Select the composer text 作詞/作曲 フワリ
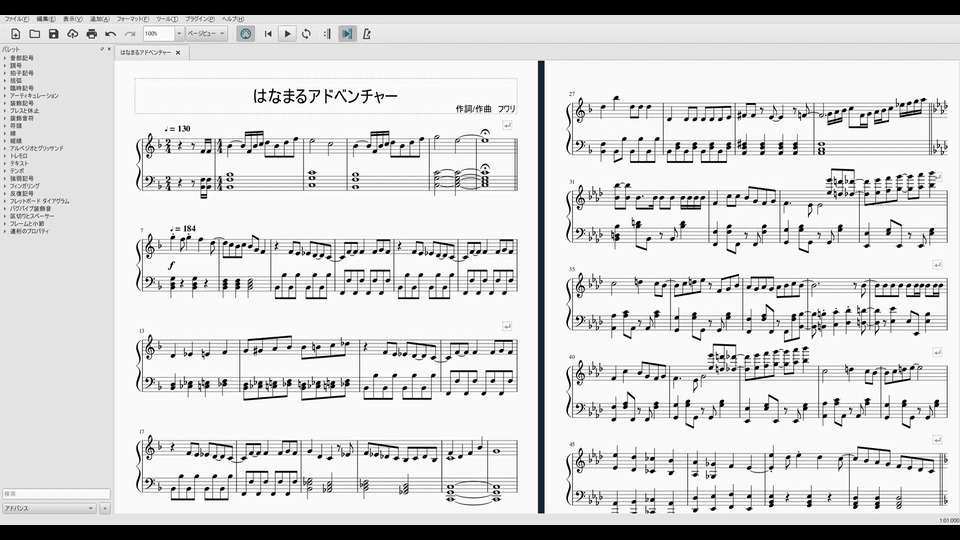Screen dimensions: 960x540 (x=486, y=109)
